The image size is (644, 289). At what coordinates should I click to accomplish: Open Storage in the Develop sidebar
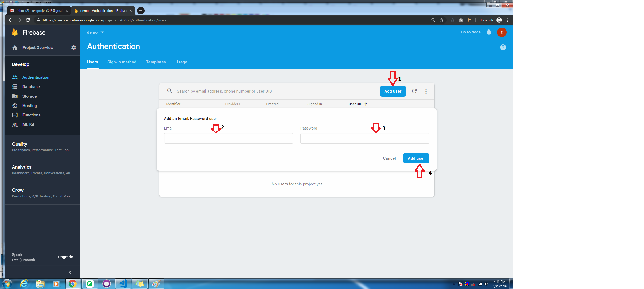[29, 96]
